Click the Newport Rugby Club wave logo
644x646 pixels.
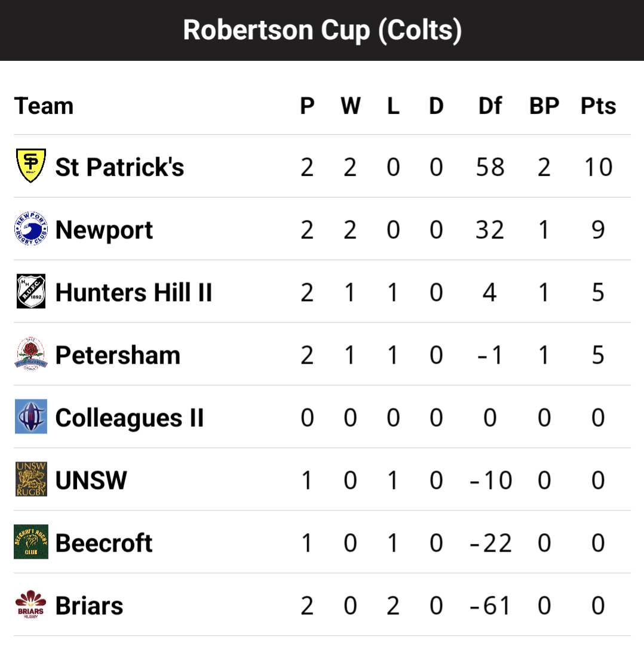31,229
